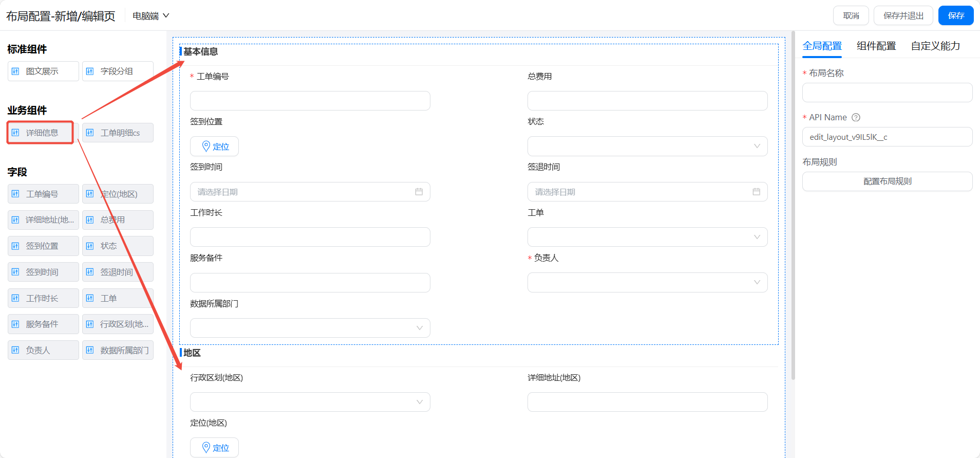Switch to the 组件配置 tab
Image resolution: width=980 pixels, height=458 pixels.
876,46
